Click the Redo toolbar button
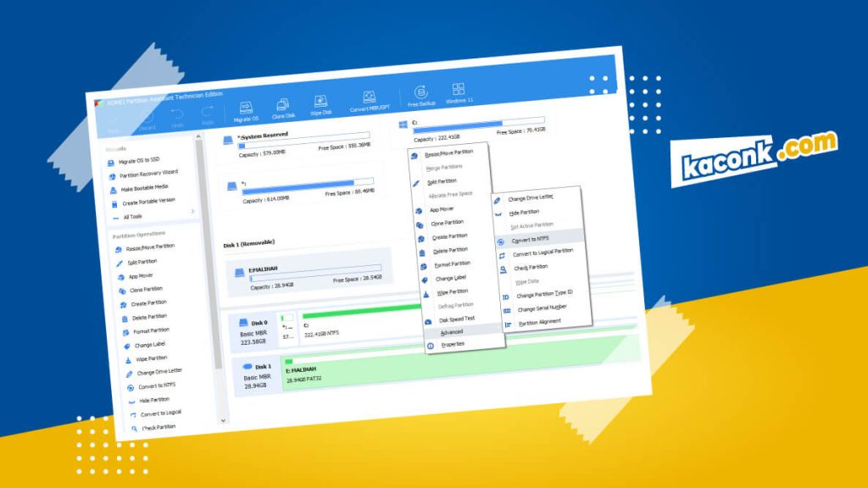The height and width of the screenshot is (488, 868). 207,115
